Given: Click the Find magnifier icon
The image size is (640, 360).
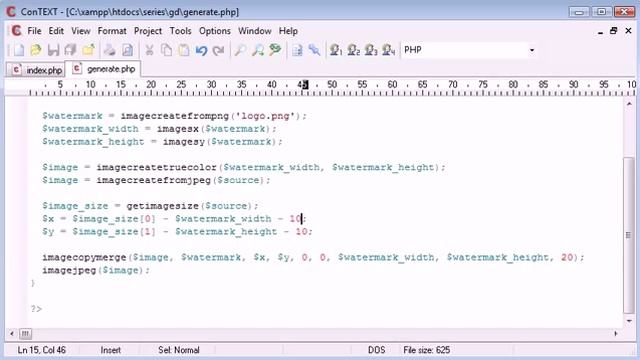Looking at the screenshot, I should (240, 50).
